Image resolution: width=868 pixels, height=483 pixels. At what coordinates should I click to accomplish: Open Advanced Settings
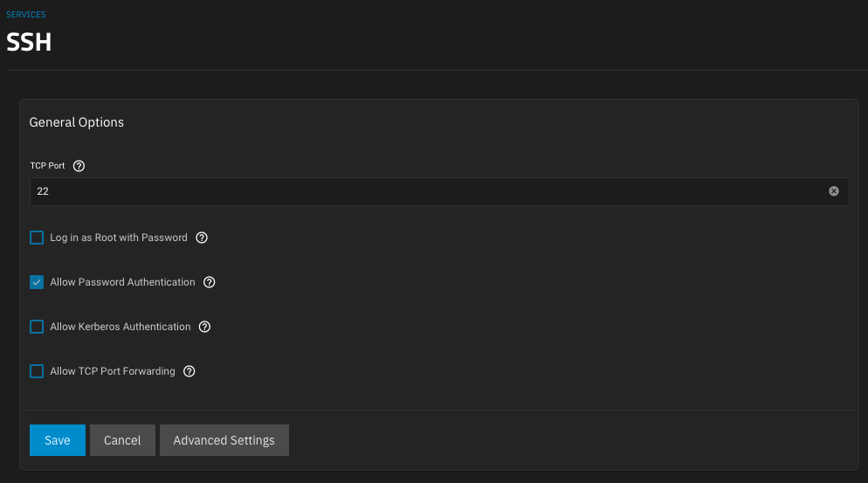pyautogui.click(x=224, y=440)
